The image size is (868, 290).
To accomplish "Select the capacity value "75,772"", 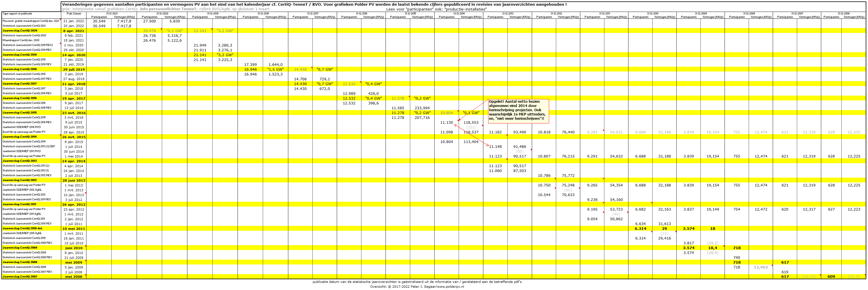I will point(568,175).
